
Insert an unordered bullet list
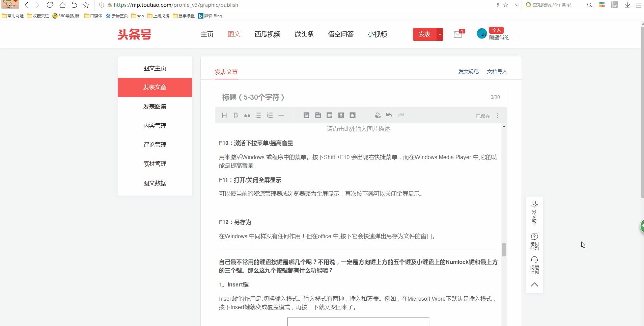(258, 115)
